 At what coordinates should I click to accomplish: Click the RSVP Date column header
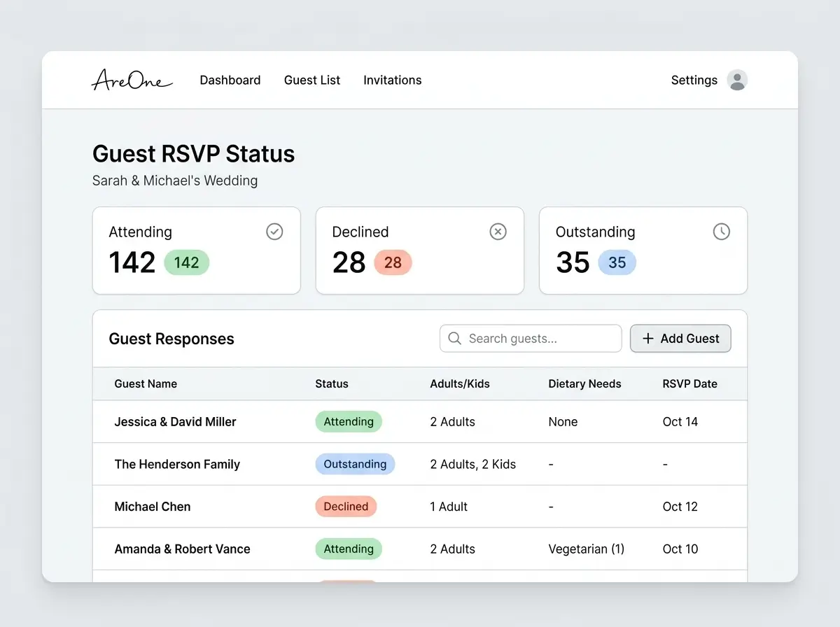pos(690,383)
